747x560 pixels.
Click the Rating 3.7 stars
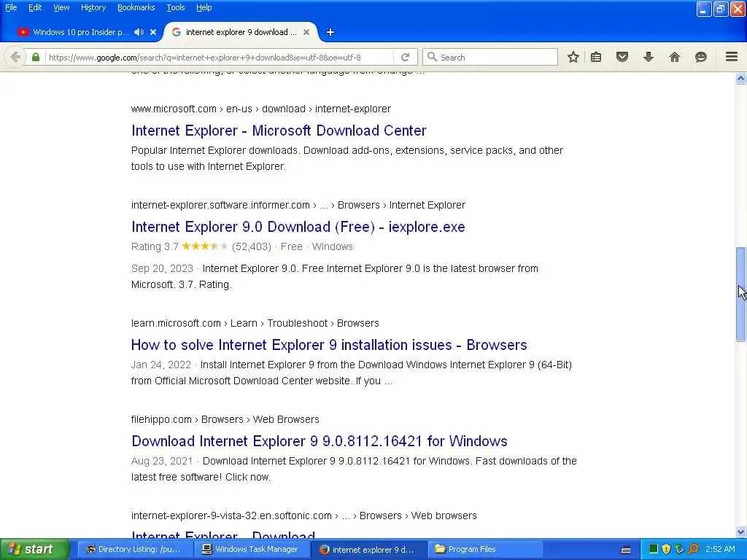point(205,246)
